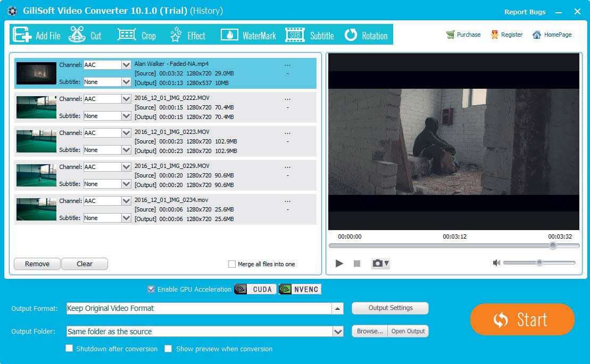Screen dimensions: 590x364
Task: Click the film reel app icon
Action: (12, 11)
